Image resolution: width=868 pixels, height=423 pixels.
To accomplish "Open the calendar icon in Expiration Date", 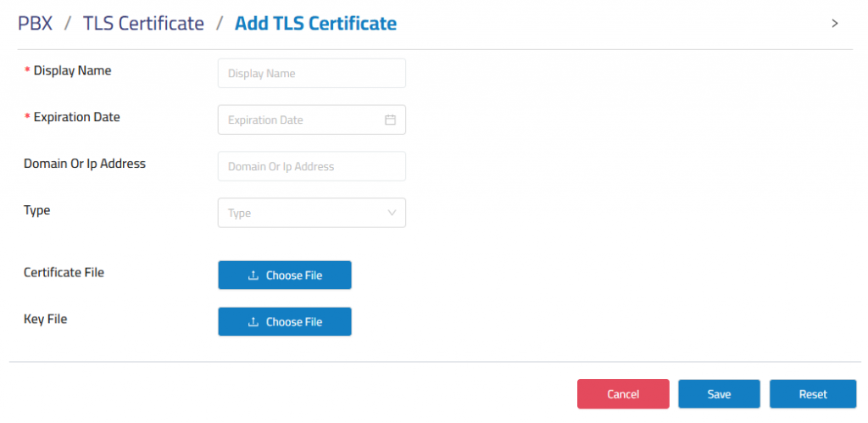I will (390, 120).
